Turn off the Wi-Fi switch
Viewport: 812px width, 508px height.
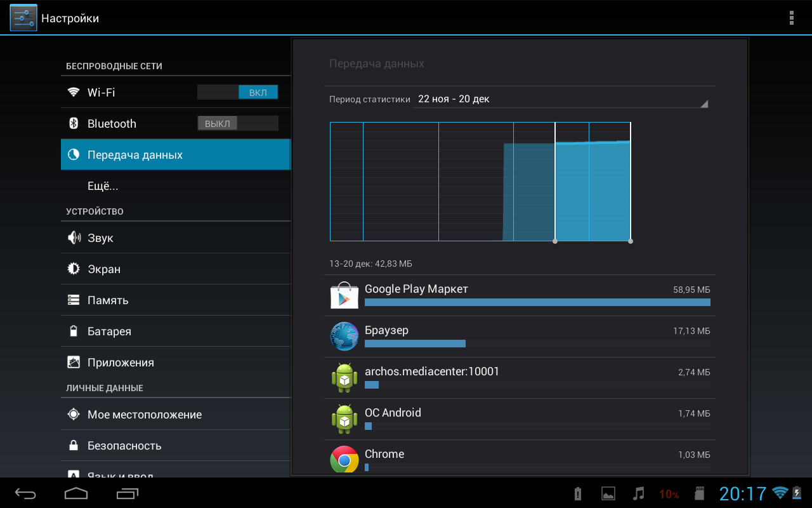pyautogui.click(x=237, y=93)
